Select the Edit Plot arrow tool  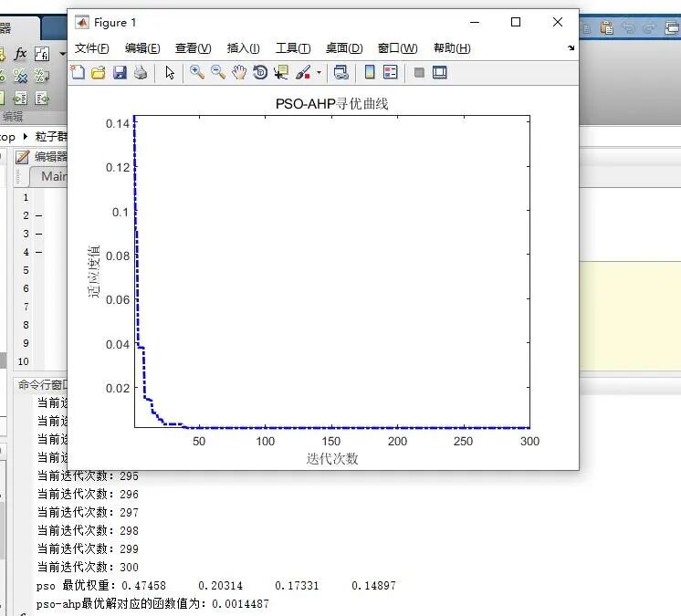pyautogui.click(x=170, y=72)
